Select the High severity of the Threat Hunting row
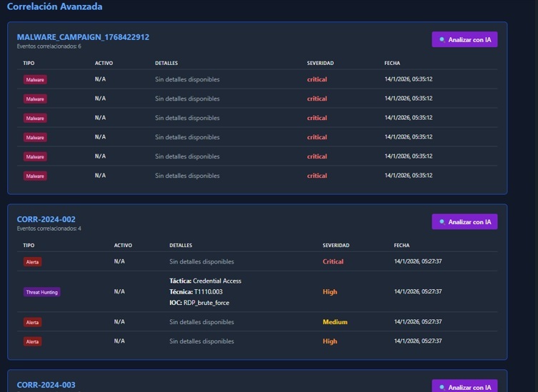Viewport: 538px width, 392px height. tap(330, 292)
